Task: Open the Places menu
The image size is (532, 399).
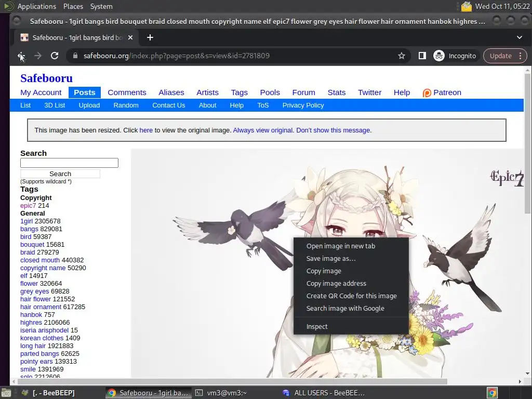Action: click(x=73, y=6)
